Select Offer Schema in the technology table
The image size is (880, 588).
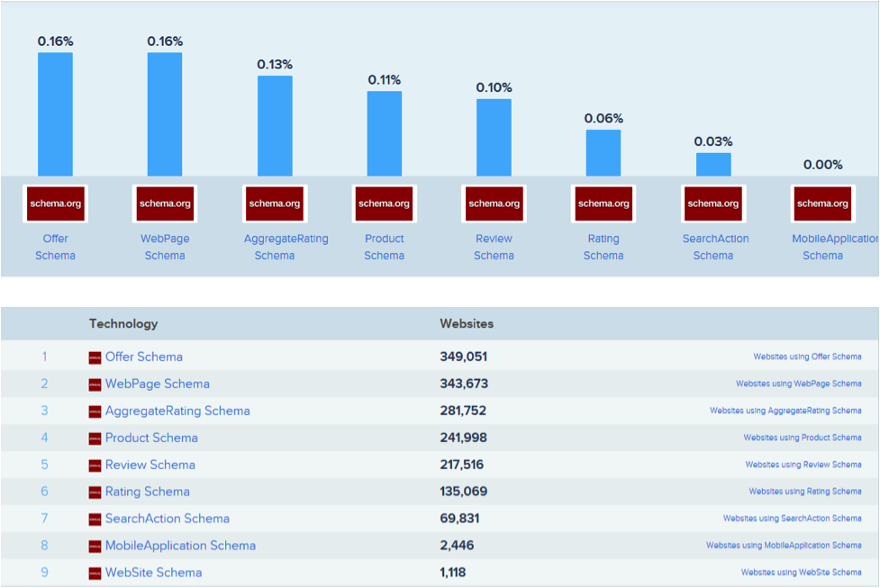pos(144,357)
